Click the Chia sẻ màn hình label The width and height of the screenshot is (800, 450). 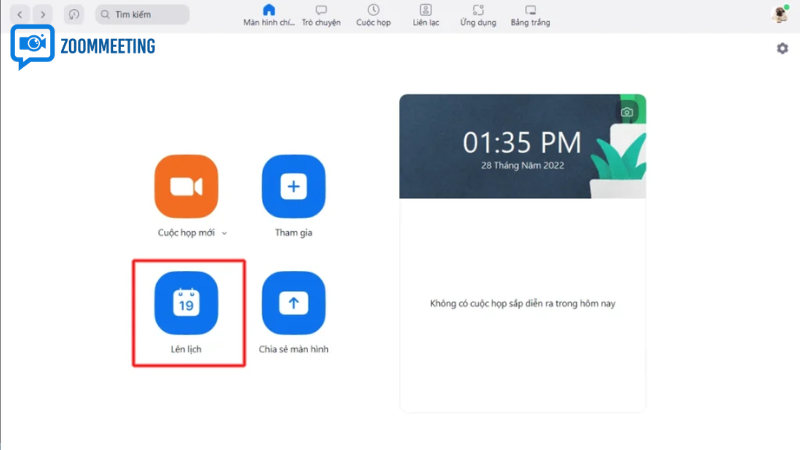click(x=293, y=349)
